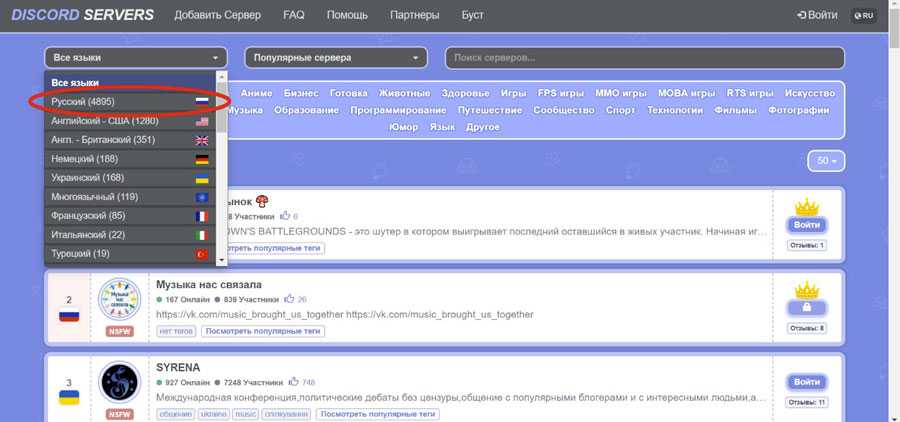
Task: Open the Помощь menu item
Action: coord(347,15)
